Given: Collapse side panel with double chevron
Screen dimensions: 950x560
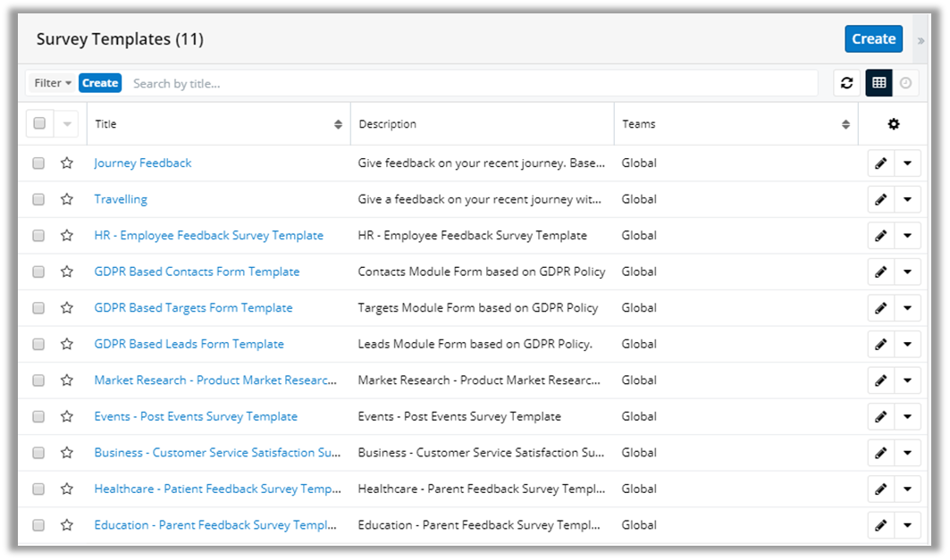Looking at the screenshot, I should 921,40.
